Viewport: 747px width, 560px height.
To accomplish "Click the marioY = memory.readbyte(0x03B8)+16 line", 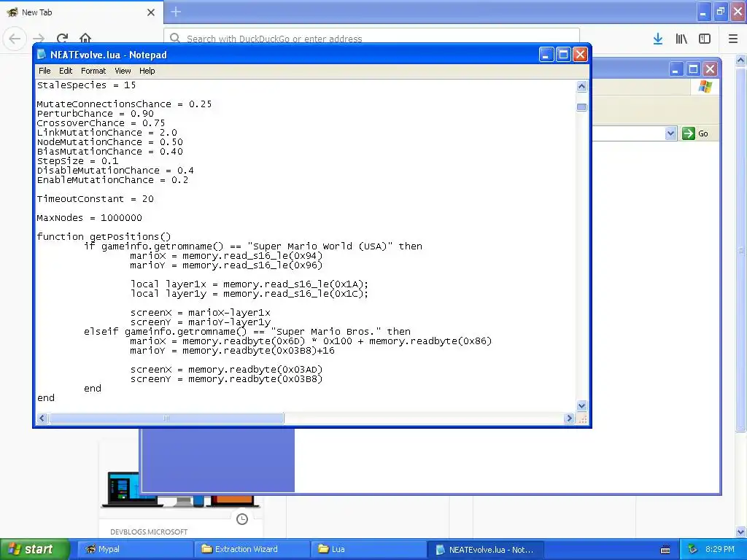I will (x=233, y=351).
